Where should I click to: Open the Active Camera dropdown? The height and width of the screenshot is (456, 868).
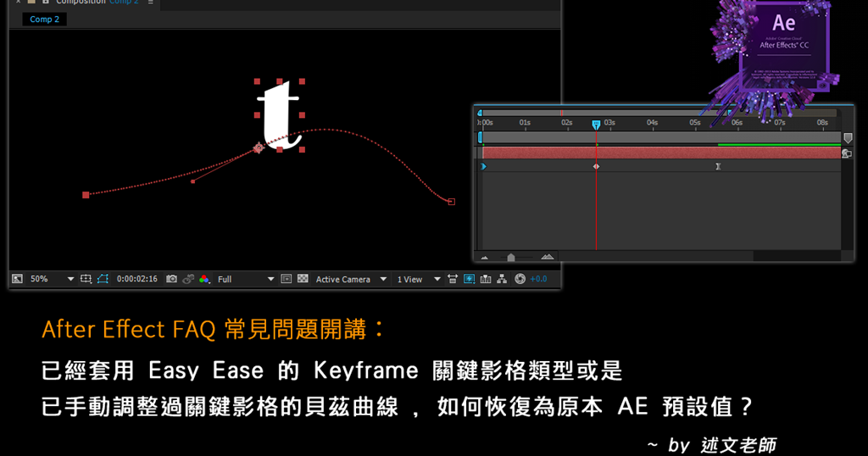click(x=351, y=279)
